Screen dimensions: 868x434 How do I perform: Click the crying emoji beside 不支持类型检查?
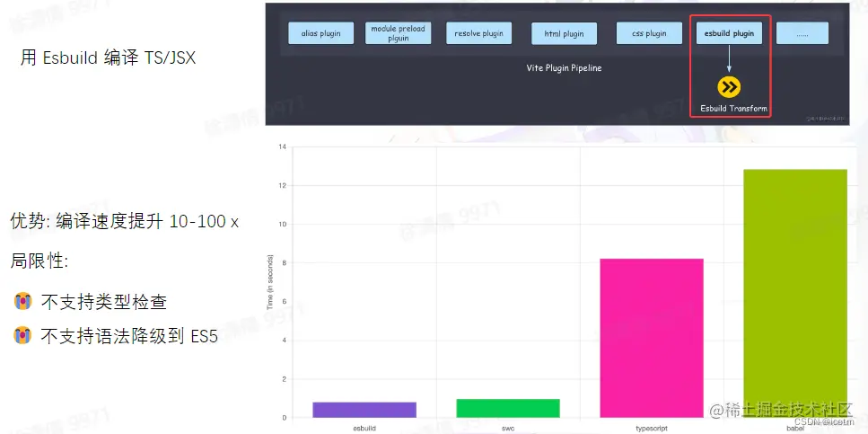[x=22, y=302]
